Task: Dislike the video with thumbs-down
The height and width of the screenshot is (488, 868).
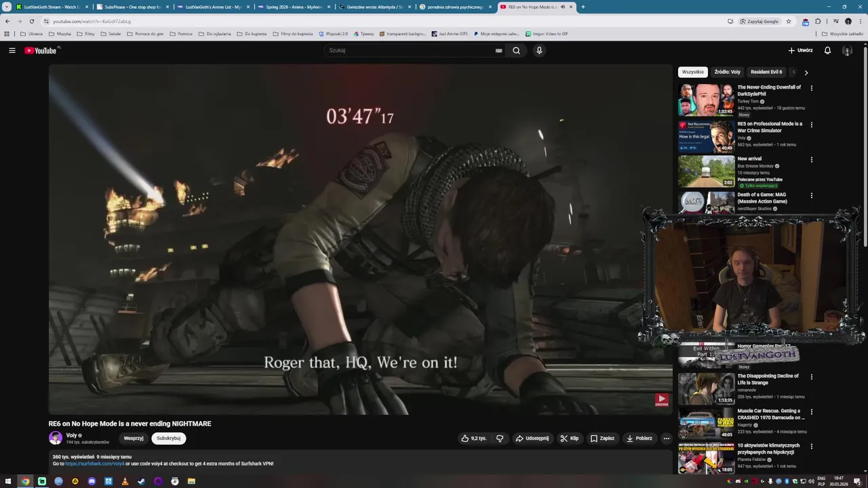Action: tap(500, 439)
